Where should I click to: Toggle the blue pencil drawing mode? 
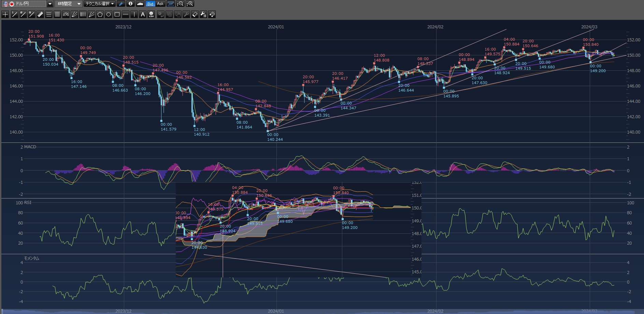[x=121, y=4]
